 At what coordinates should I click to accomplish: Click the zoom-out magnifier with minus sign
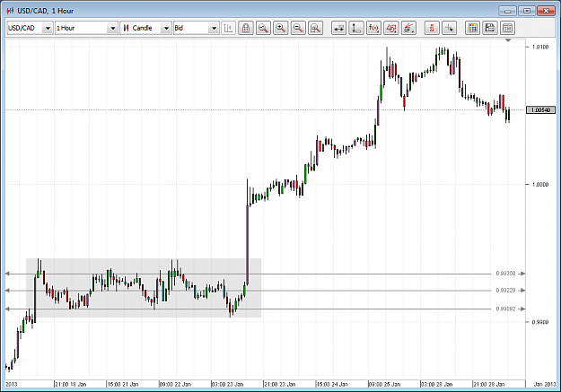298,28
